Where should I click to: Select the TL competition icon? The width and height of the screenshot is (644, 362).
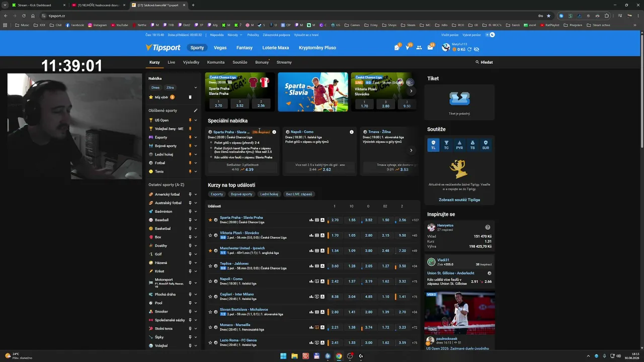[x=433, y=145]
